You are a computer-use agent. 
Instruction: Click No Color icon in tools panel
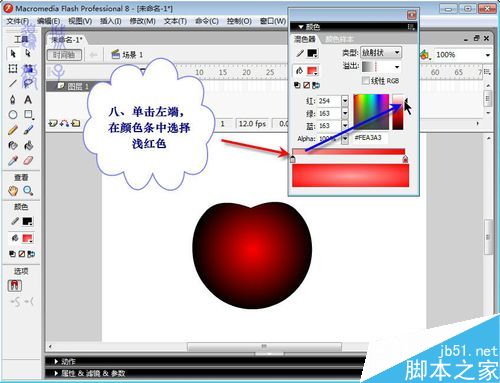(x=22, y=254)
